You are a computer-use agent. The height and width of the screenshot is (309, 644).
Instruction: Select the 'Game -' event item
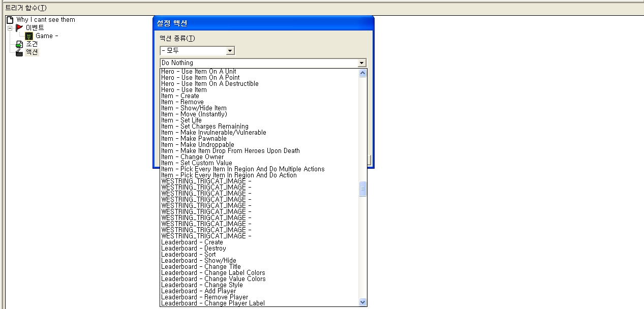(x=47, y=36)
